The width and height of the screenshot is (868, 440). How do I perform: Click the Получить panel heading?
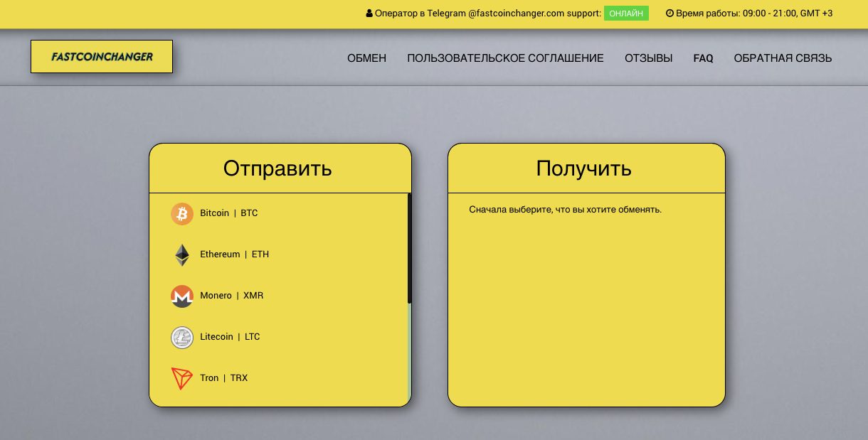tap(584, 168)
